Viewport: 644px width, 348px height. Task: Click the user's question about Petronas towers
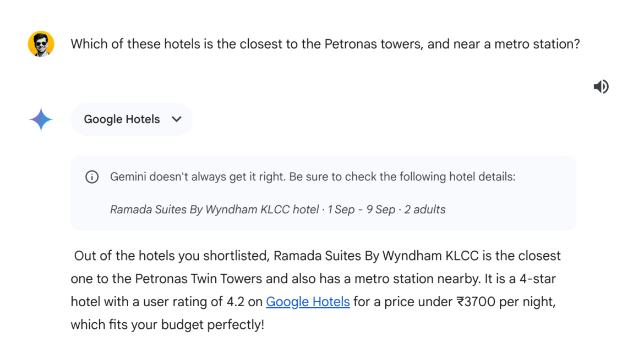pyautogui.click(x=325, y=43)
